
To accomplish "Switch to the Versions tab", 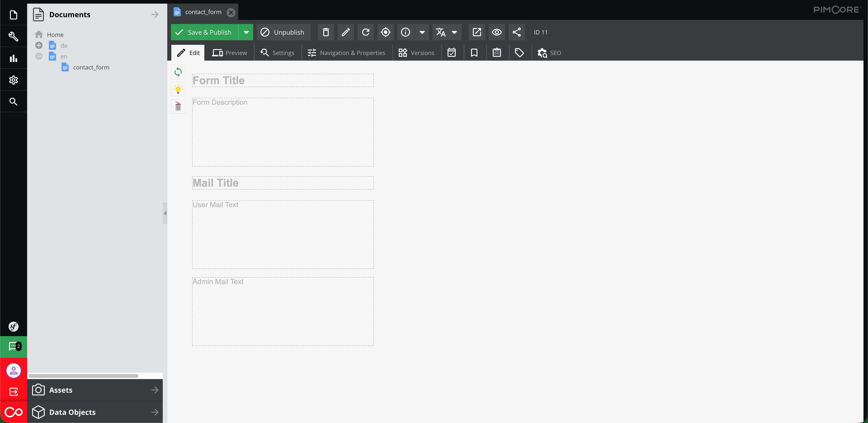I will coord(416,53).
